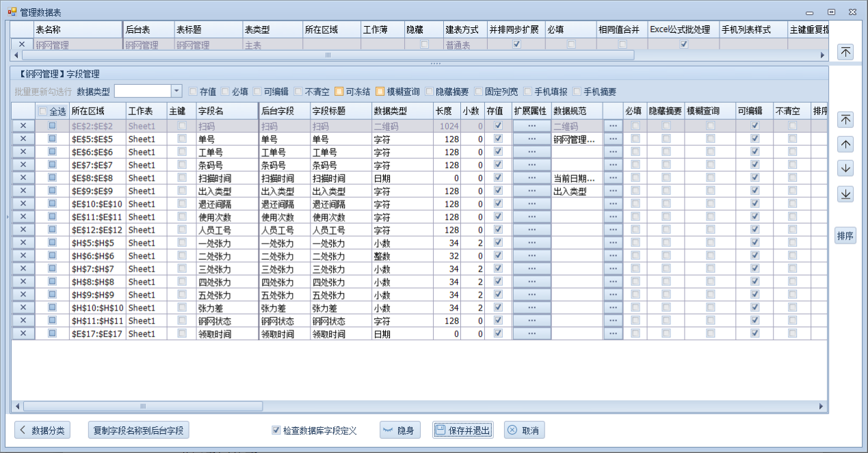The height and width of the screenshot is (453, 868).
Task: Click the move-to-top arrow beside the field list
Action: pyautogui.click(x=845, y=120)
